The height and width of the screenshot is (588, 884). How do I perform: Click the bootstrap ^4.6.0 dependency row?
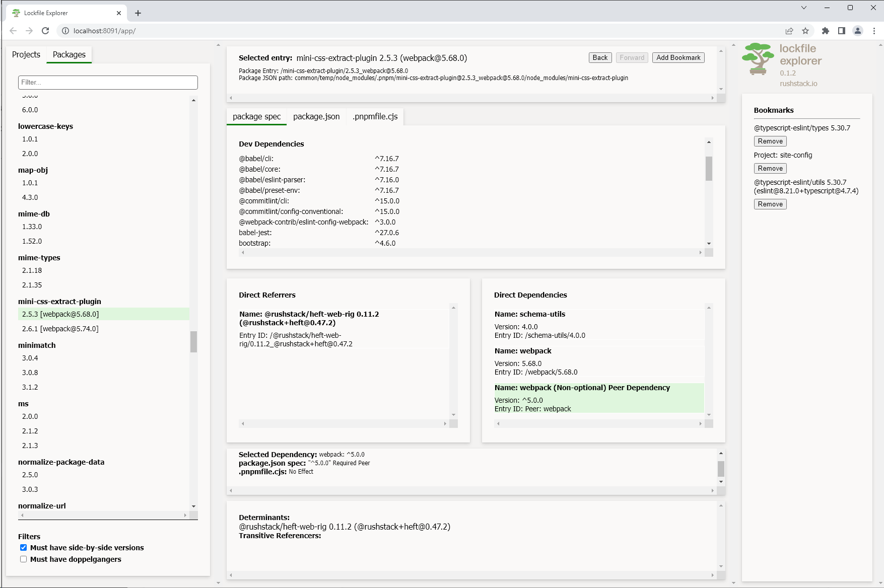pyautogui.click(x=317, y=243)
